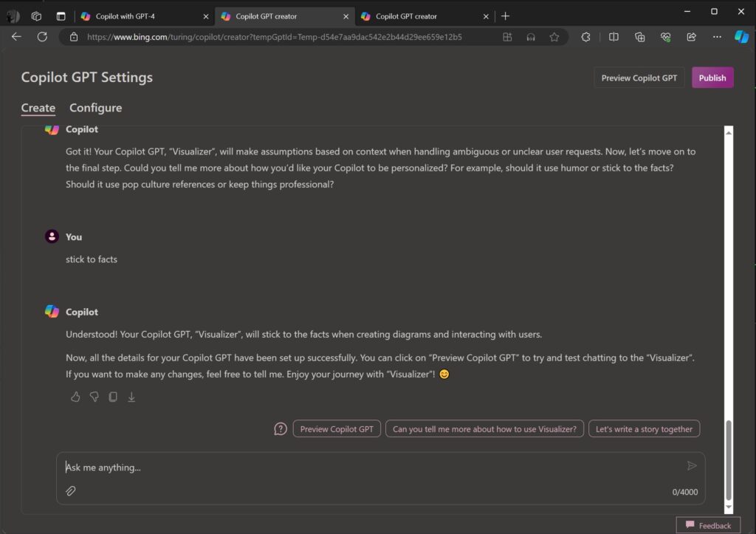
Task: Open Copilot from the browser toolbar
Action: (741, 36)
